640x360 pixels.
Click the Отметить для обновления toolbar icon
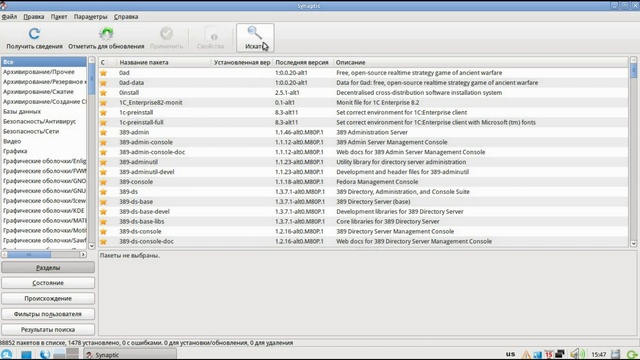point(106,33)
